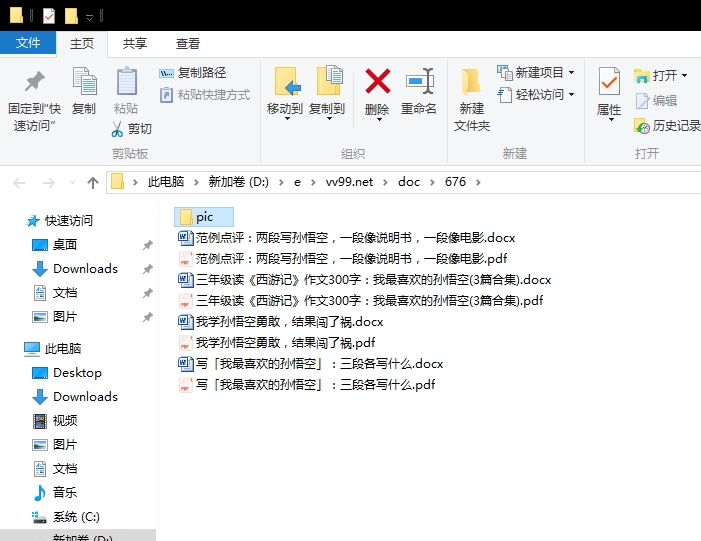701x541 pixels.
Task: Open 文档 under This PC
Action: click(x=55, y=469)
